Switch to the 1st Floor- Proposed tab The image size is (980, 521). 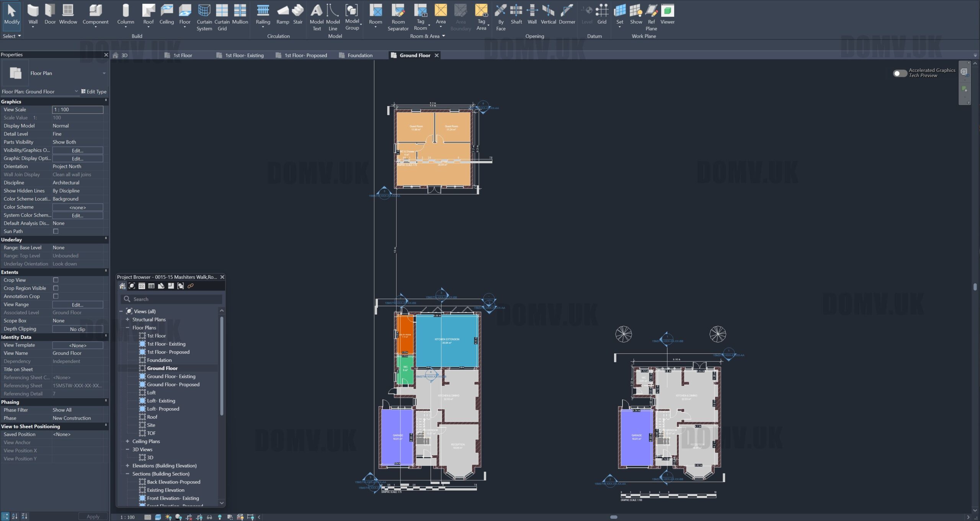tap(305, 56)
